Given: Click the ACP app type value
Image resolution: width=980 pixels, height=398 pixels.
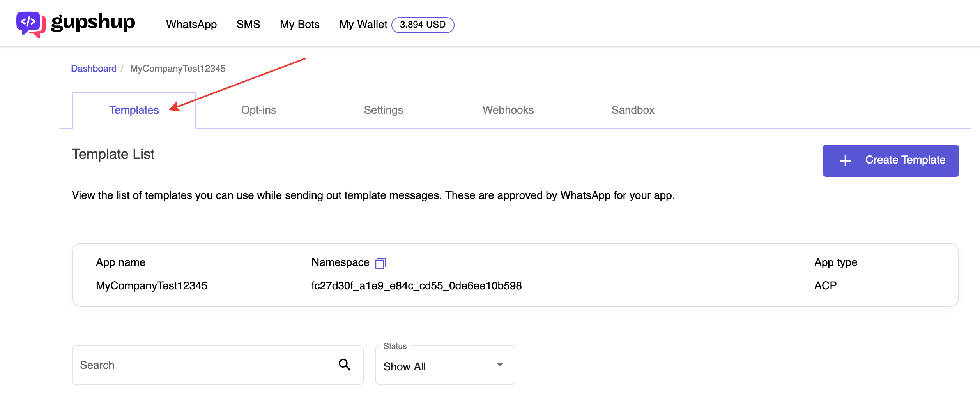Looking at the screenshot, I should click(x=825, y=286).
